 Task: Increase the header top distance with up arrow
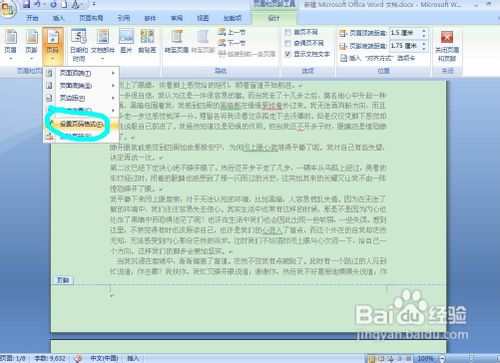tap(424, 31)
